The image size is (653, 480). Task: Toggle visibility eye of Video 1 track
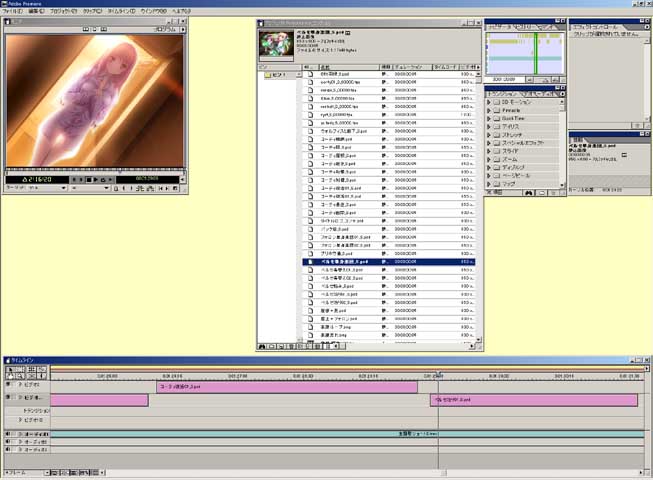point(8,398)
